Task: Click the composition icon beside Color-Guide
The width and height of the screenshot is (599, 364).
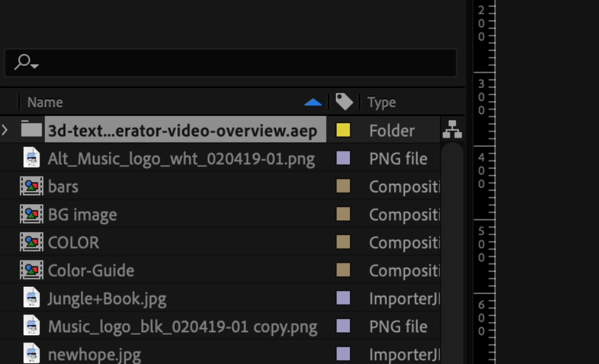Action: 31,270
